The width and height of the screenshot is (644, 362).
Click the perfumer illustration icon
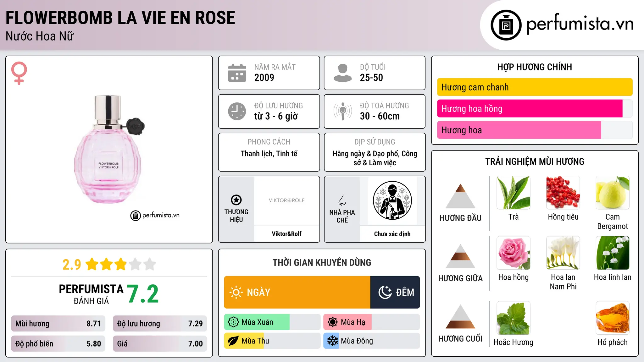[392, 200]
